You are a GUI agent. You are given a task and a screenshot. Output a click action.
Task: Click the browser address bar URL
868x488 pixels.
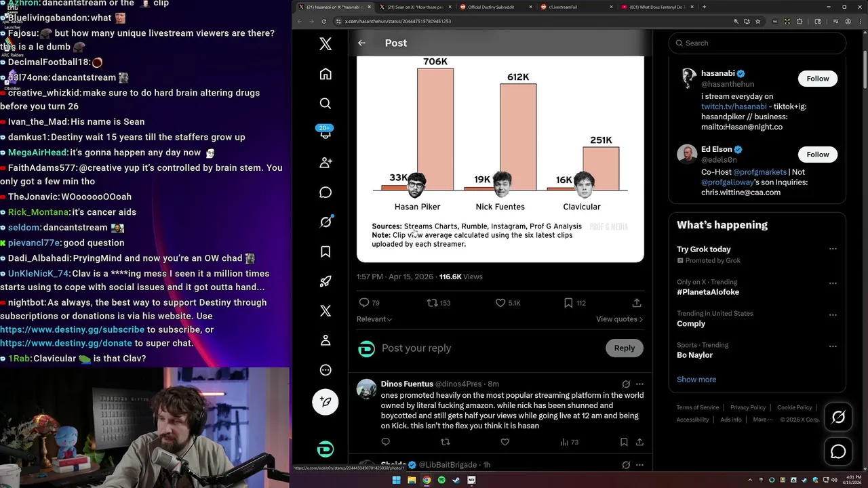click(x=398, y=22)
